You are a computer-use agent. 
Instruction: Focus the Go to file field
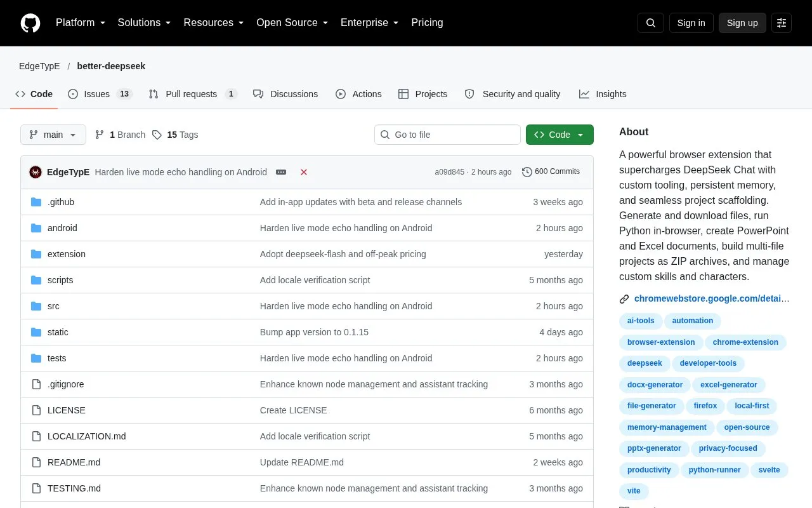pyautogui.click(x=447, y=135)
